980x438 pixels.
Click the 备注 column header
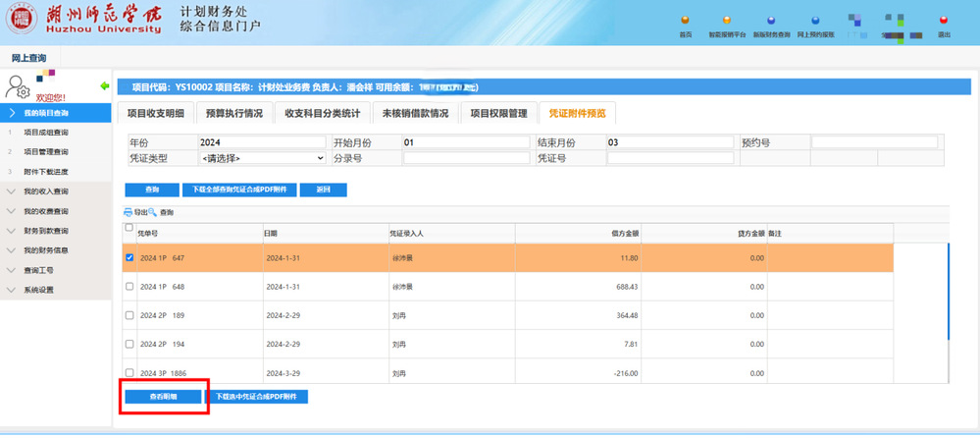830,233
